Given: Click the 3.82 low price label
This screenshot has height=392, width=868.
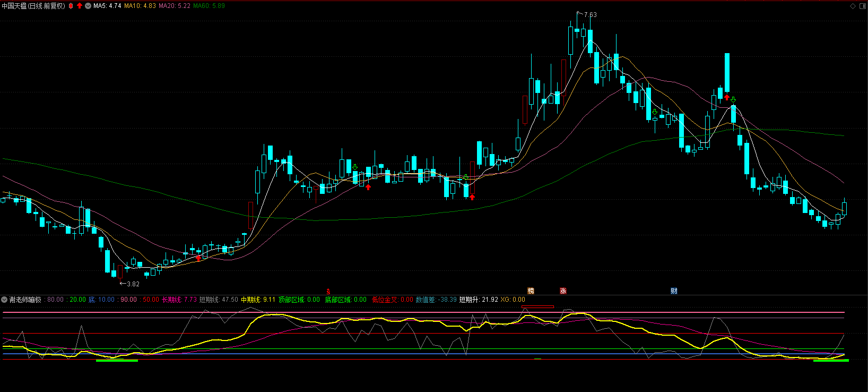Looking at the screenshot, I should pyautogui.click(x=133, y=284).
